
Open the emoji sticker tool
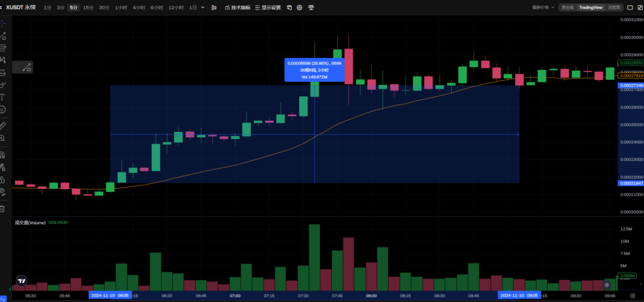point(3,109)
